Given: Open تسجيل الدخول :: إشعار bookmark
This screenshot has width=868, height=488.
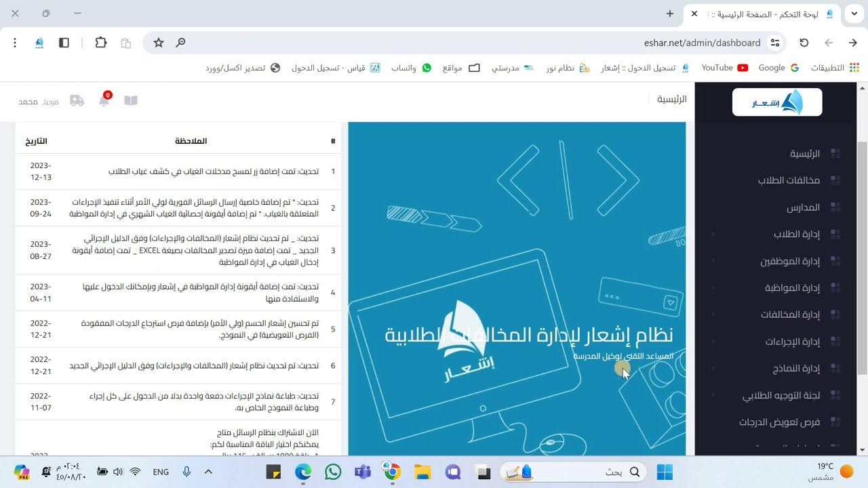Looking at the screenshot, I should 646,68.
